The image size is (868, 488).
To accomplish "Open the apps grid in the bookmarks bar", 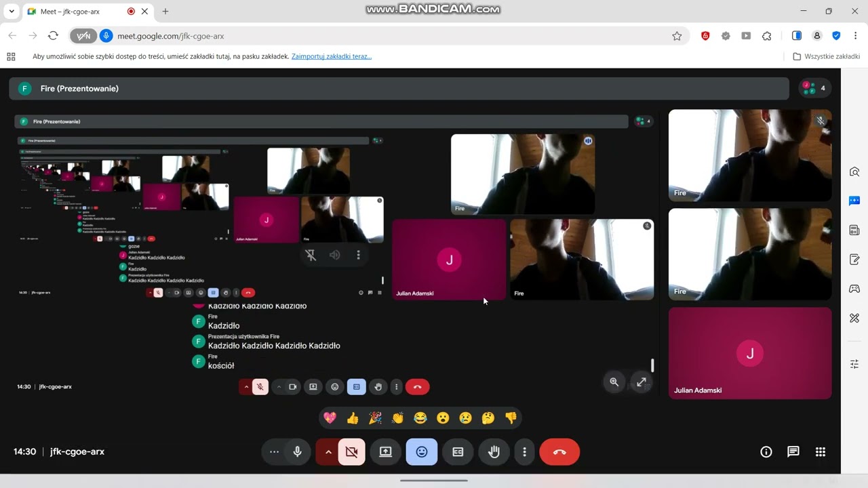I will click(x=11, y=56).
